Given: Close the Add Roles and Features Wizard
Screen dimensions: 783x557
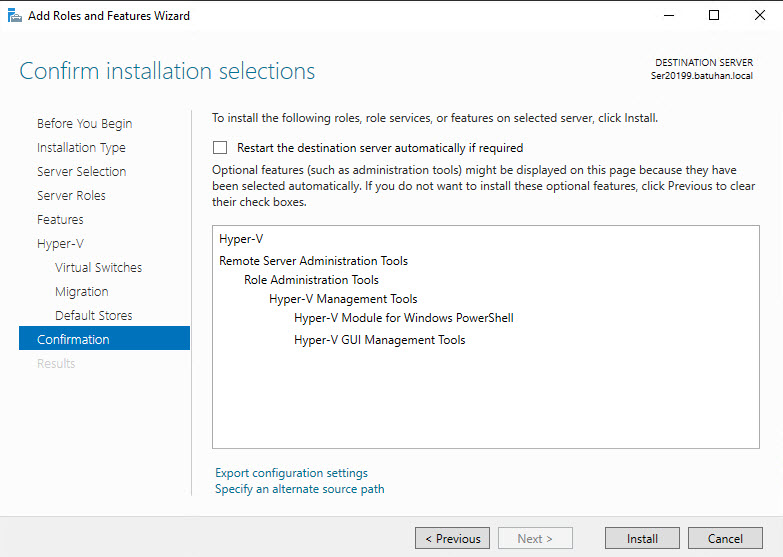Looking at the screenshot, I should click(759, 16).
